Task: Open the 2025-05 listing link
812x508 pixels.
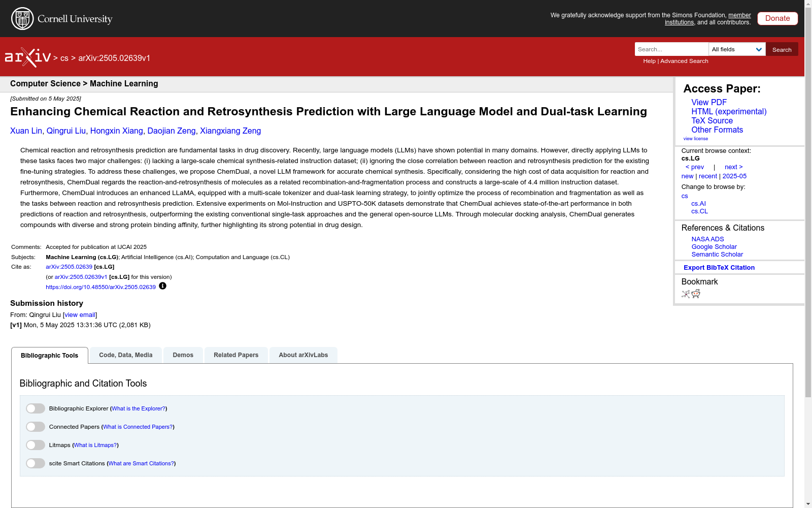Action: tap(734, 176)
